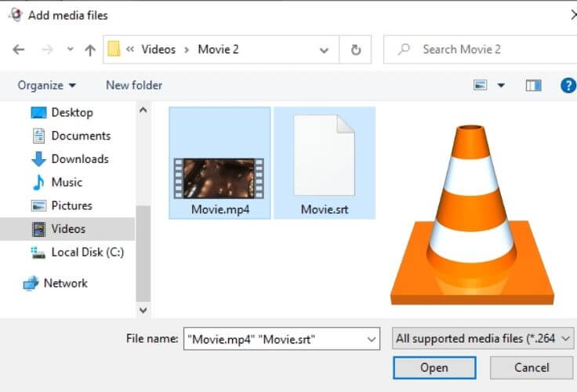Click the change view layout icon
Image resolution: width=577 pixels, height=392 pixels.
(x=481, y=85)
